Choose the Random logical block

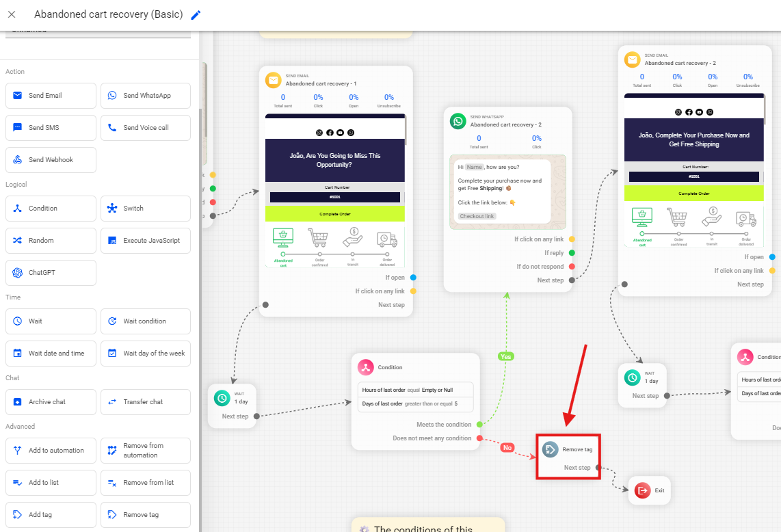point(51,241)
